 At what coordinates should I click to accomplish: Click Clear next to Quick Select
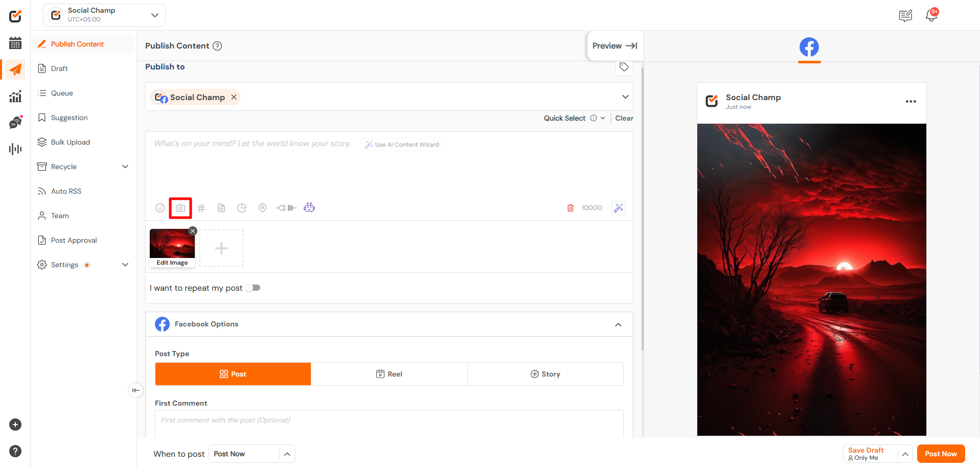[624, 118]
